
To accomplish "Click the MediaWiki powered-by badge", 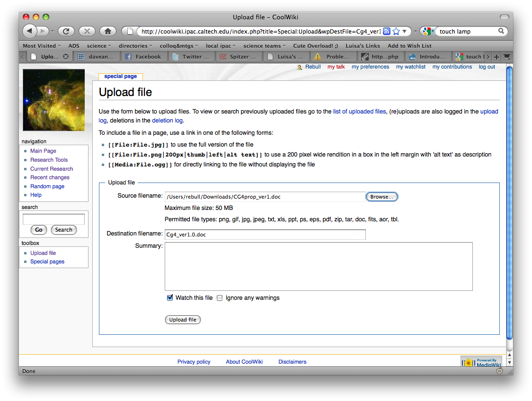I will coord(481,362).
